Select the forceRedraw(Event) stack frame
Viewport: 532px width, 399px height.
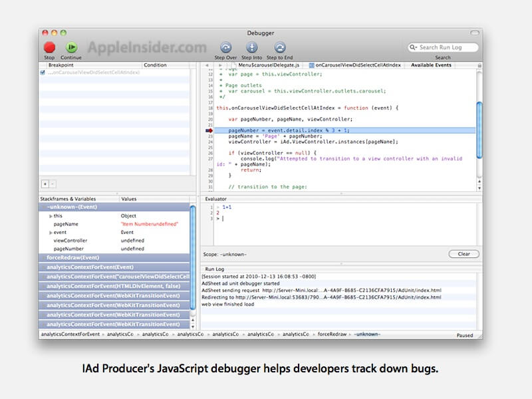pos(114,257)
